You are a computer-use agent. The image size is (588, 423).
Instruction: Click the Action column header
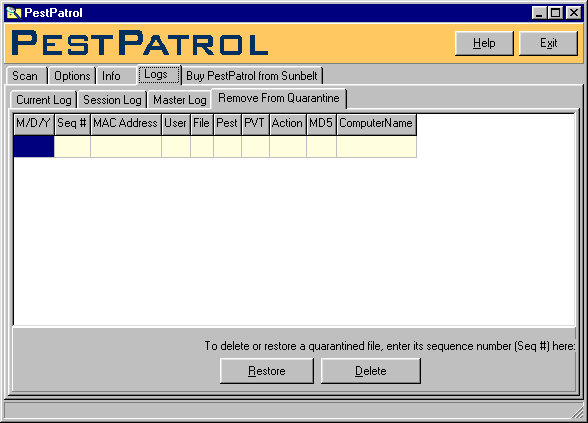click(288, 123)
